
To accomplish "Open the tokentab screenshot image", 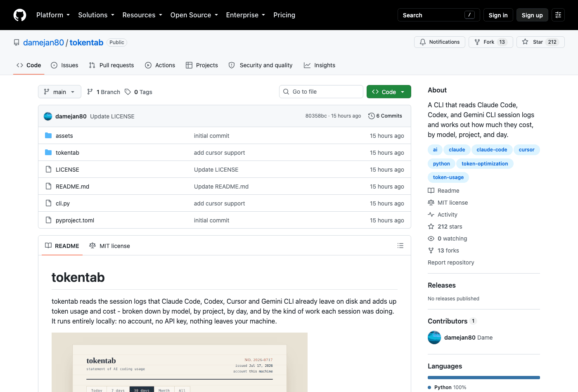I will [x=180, y=362].
